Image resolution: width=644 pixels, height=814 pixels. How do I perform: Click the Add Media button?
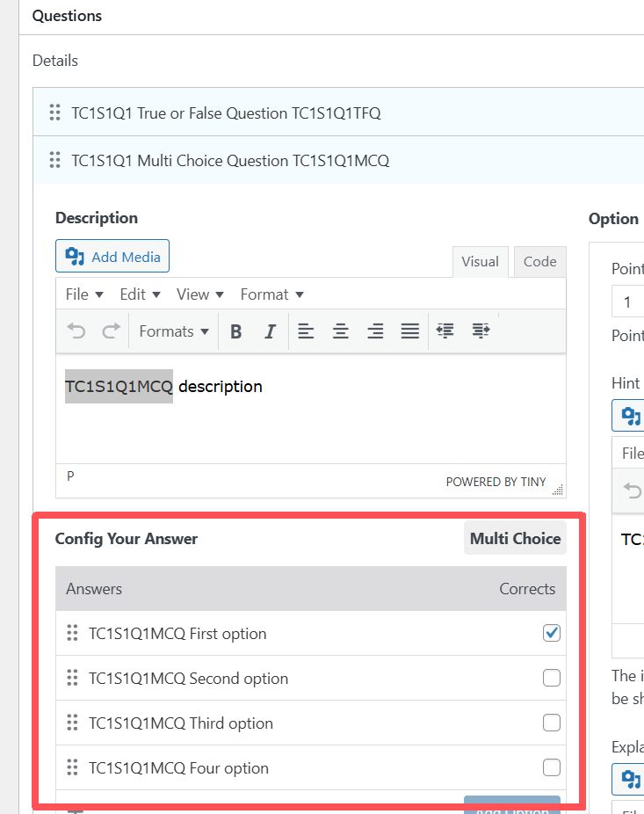point(112,257)
